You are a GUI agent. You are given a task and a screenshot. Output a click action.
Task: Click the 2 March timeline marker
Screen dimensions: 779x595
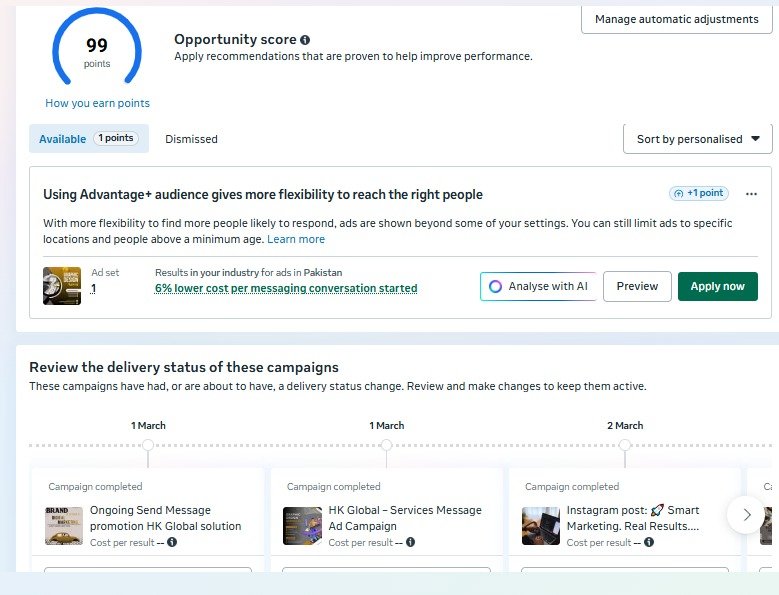pyautogui.click(x=625, y=445)
